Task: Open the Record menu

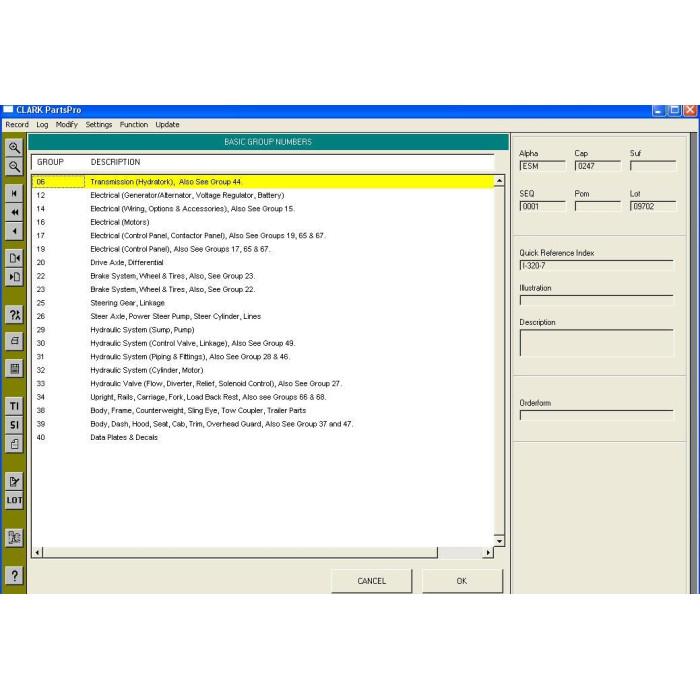Action: pyautogui.click(x=17, y=125)
